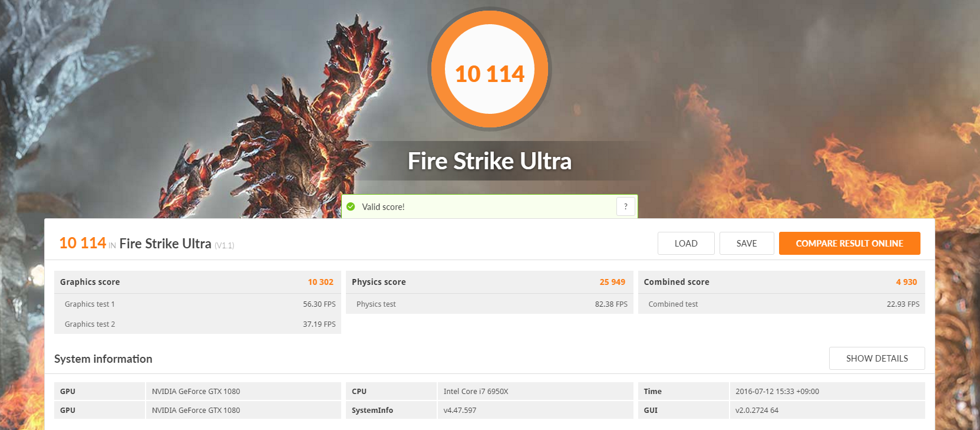Select the Graphics score header row
The height and width of the screenshot is (430, 980).
[197, 282]
